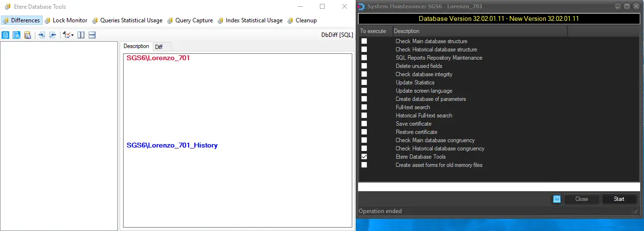Check the Check Main database structure box
Viewport: 644px width, 231px height.
pyautogui.click(x=364, y=41)
